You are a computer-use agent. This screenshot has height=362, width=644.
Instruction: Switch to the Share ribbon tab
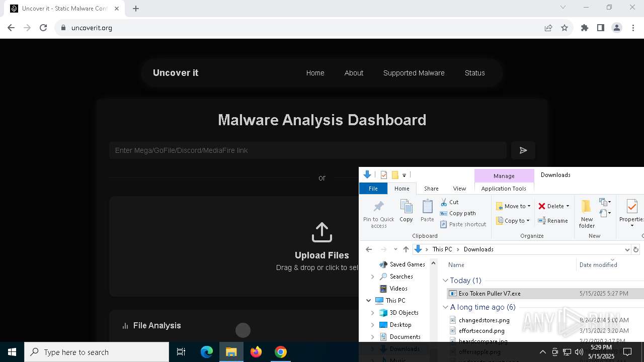(x=431, y=189)
